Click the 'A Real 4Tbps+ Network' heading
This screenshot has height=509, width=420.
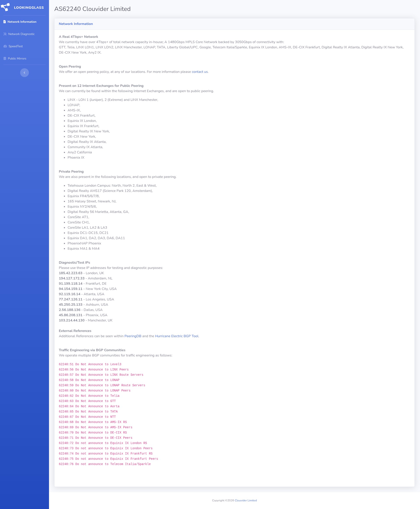pyautogui.click(x=78, y=37)
